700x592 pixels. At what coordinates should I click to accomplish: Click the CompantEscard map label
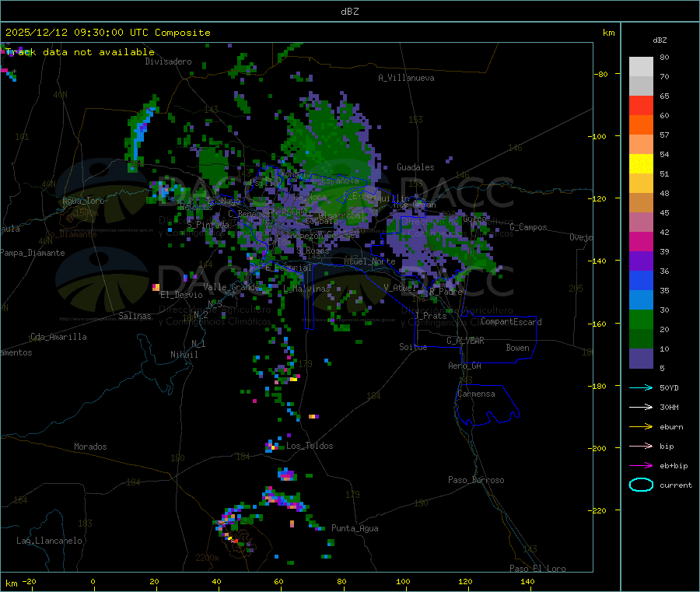(x=511, y=322)
